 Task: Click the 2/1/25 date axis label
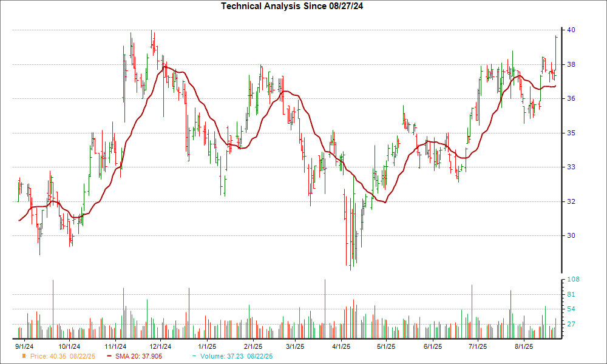click(x=253, y=346)
